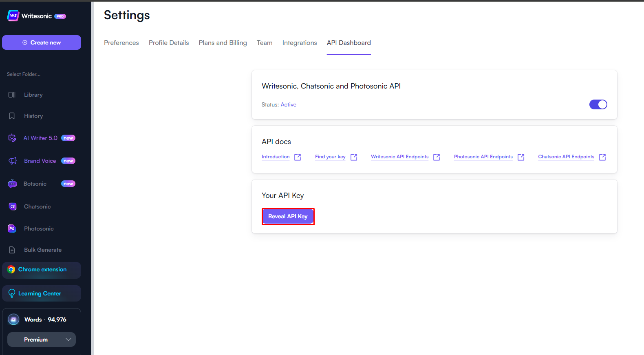The image size is (644, 355).
Task: Click external icon beside Writesonic API Endpoints
Action: click(437, 157)
